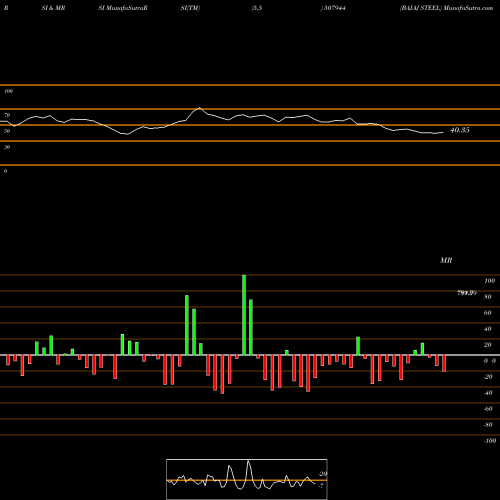Click the RSI axis label 70

click(7, 115)
